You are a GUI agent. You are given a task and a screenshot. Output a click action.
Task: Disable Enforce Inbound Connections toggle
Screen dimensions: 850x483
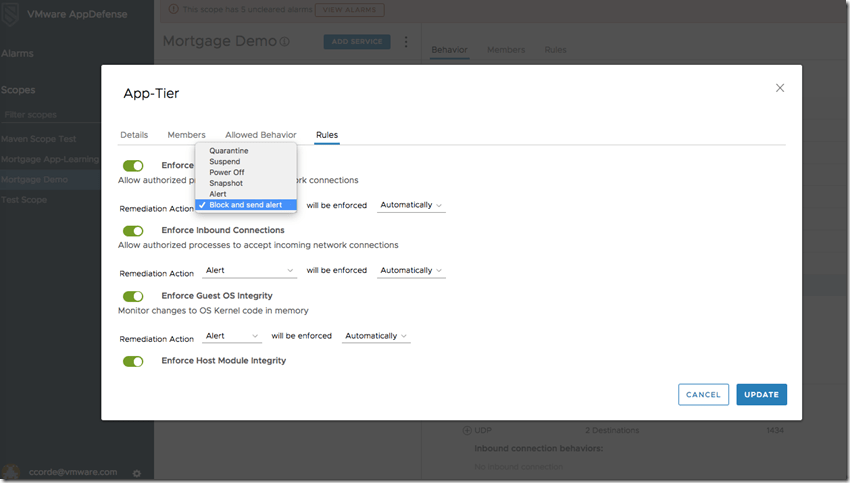click(133, 231)
